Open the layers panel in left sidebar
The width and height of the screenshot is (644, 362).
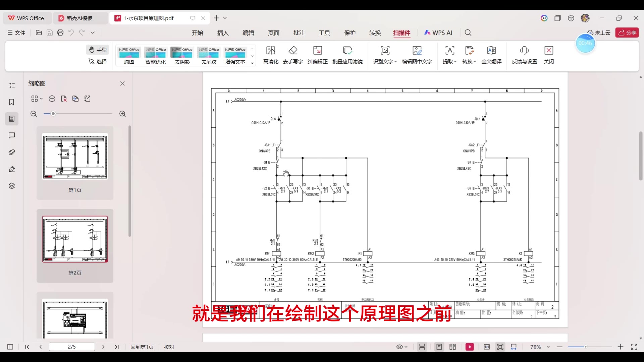coord(12,186)
